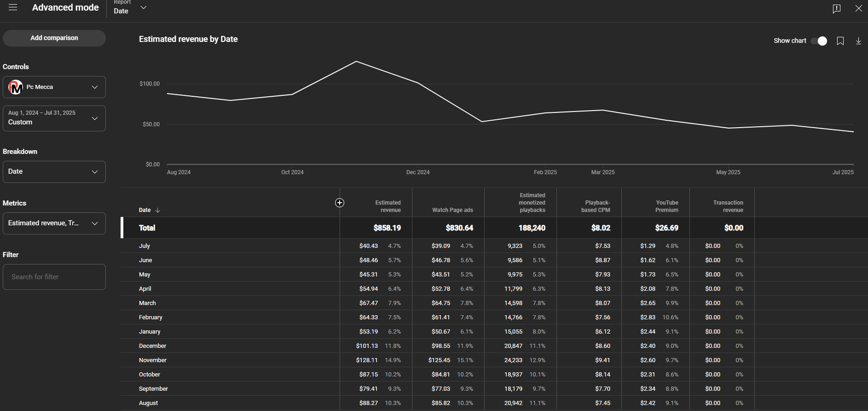868x411 pixels.
Task: Click the bookmark save report icon
Action: [x=840, y=41]
